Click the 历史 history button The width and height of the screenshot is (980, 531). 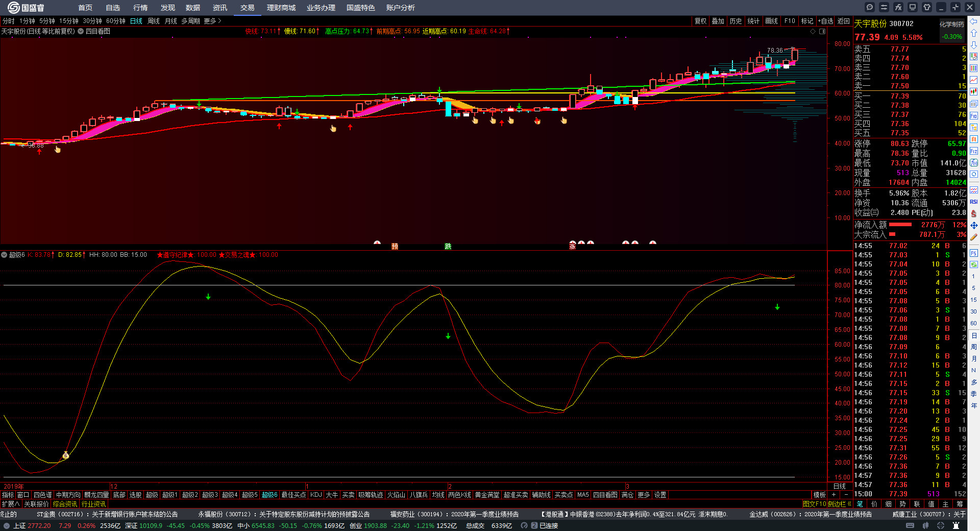736,21
